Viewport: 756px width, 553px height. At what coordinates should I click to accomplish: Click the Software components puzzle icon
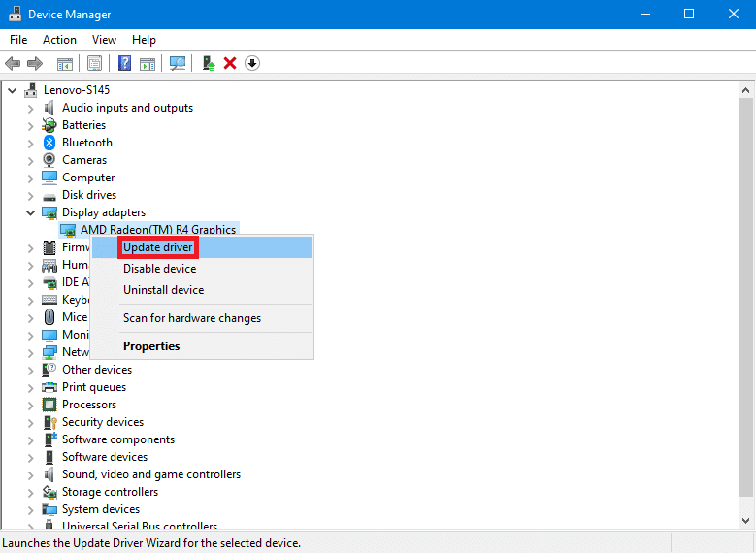(x=50, y=439)
